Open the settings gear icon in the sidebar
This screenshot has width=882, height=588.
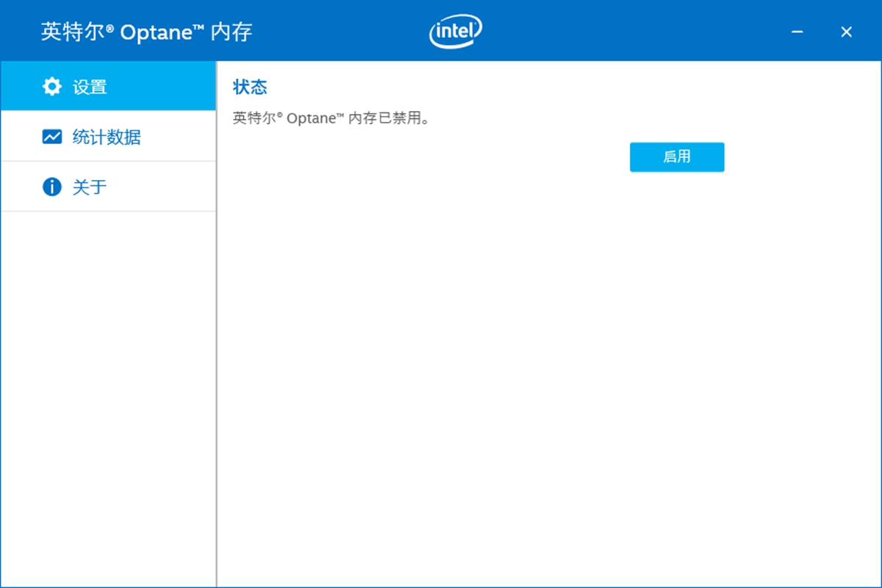51,86
